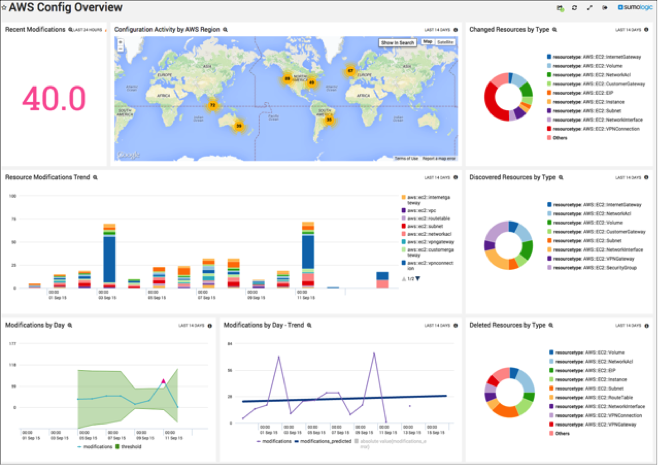Click info icon on Configuration Activity by AWS Region panel
Viewport: 658px width, 465px height.
point(456,30)
